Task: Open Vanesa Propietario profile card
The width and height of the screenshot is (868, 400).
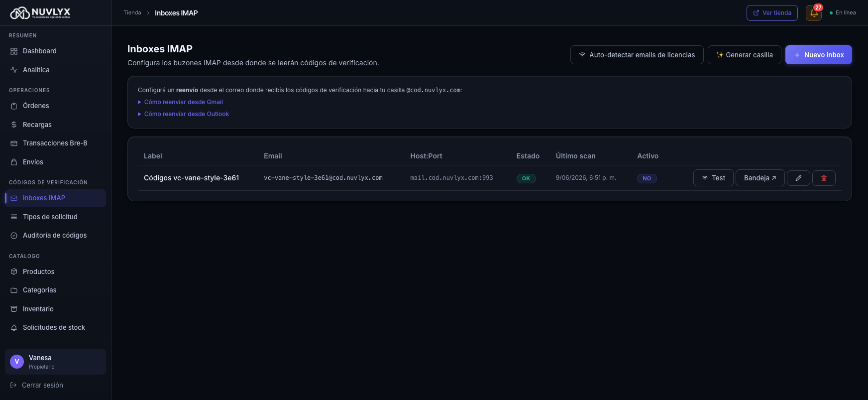Action: [x=55, y=362]
